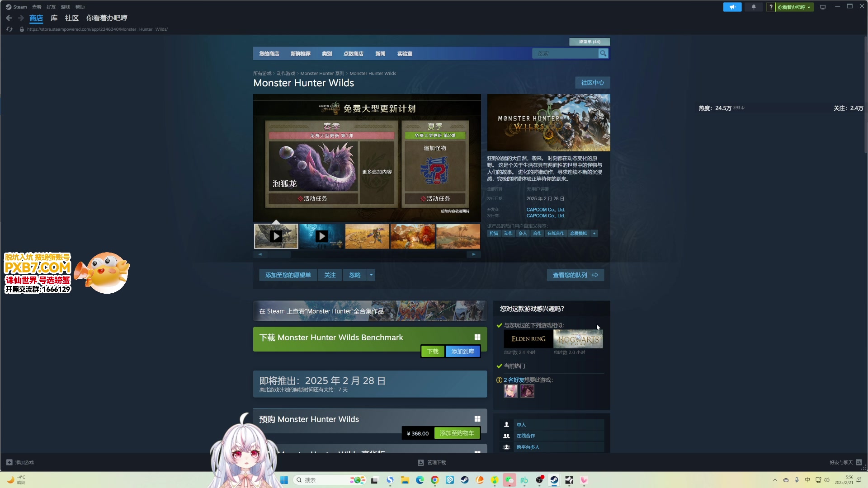Select the desert hunter screenshot thumbnail
The height and width of the screenshot is (488, 868).
(367, 236)
